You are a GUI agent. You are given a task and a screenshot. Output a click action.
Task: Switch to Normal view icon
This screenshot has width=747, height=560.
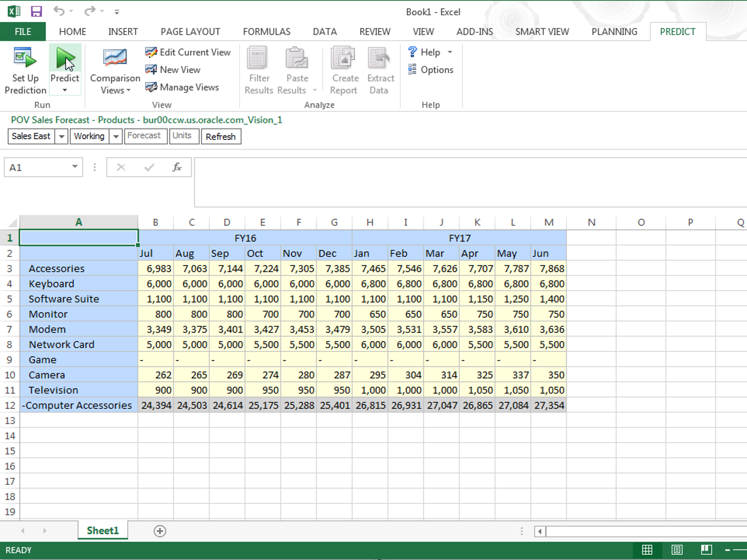[647, 550]
